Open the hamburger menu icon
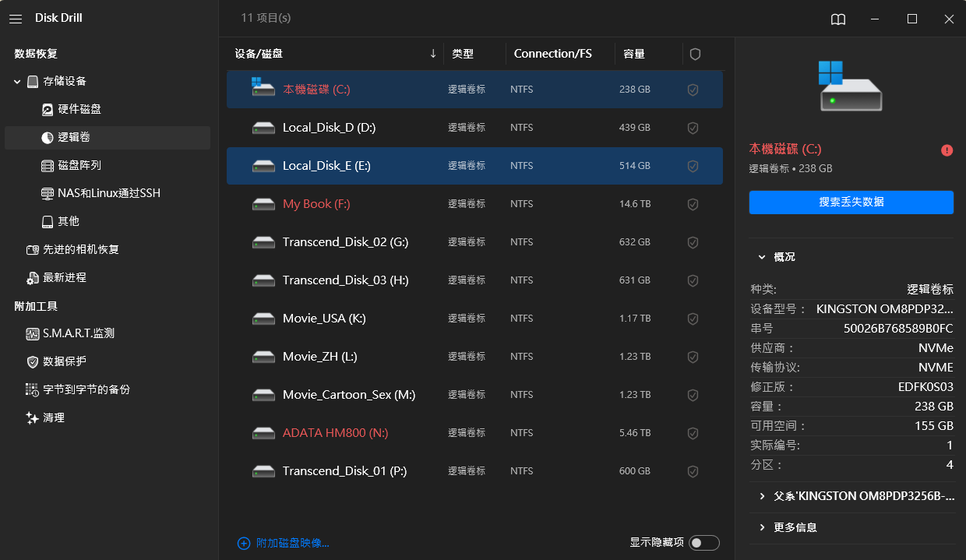966x560 pixels. click(16, 19)
